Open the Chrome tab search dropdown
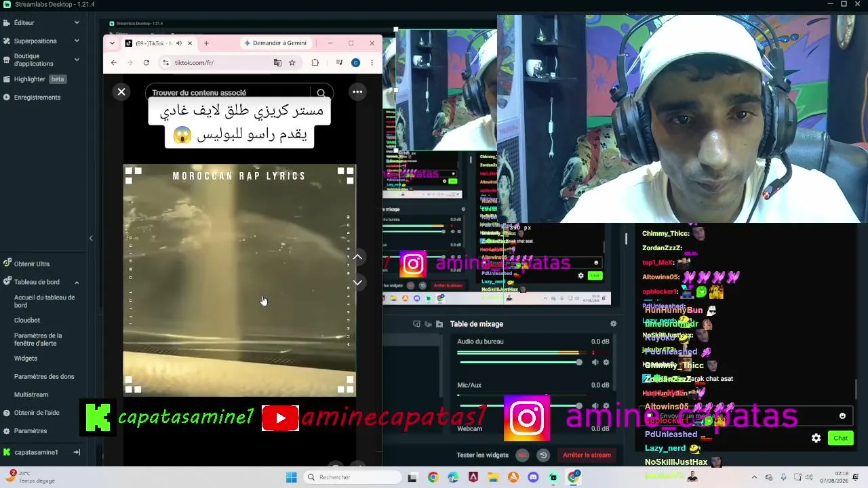 pyautogui.click(x=112, y=43)
